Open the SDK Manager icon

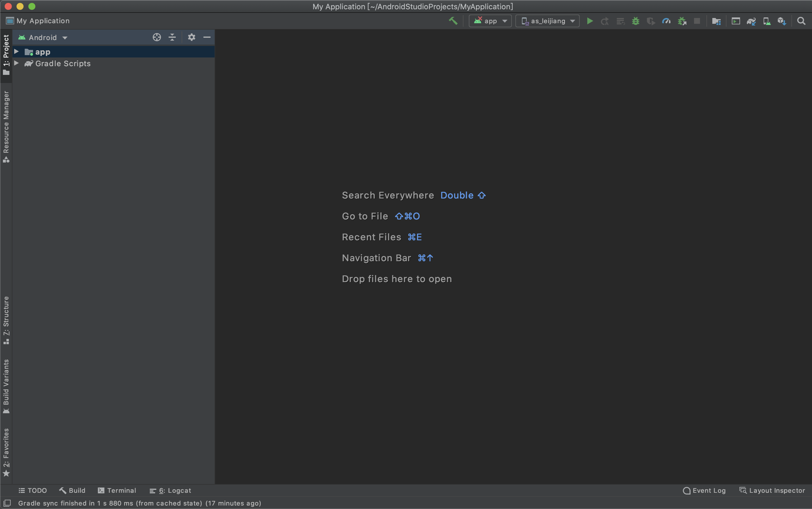(782, 21)
